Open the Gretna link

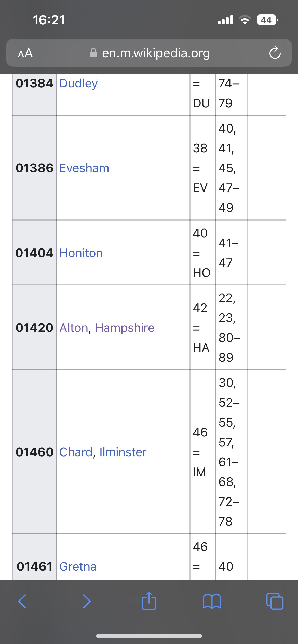pyautogui.click(x=78, y=567)
